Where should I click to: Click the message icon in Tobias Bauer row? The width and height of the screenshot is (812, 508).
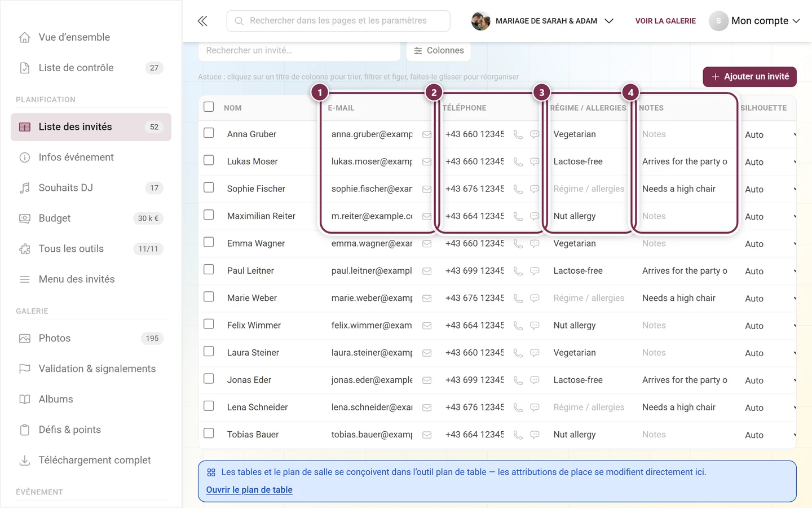click(x=535, y=435)
